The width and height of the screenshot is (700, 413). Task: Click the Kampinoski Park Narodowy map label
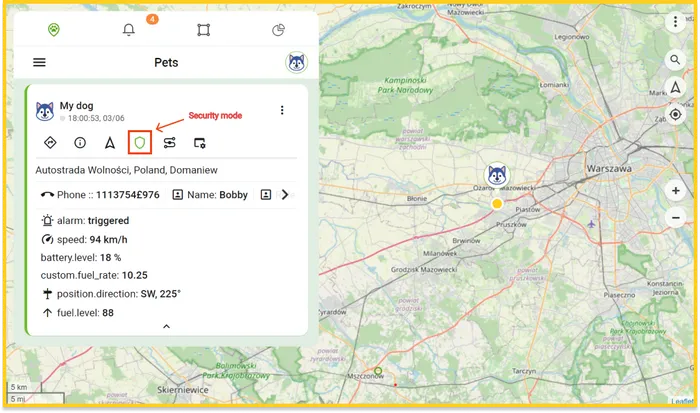(x=405, y=85)
